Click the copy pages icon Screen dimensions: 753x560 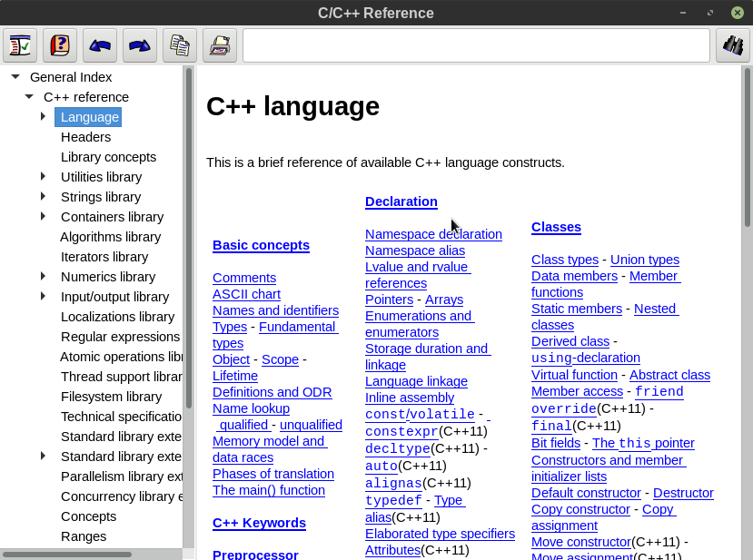[x=180, y=45]
